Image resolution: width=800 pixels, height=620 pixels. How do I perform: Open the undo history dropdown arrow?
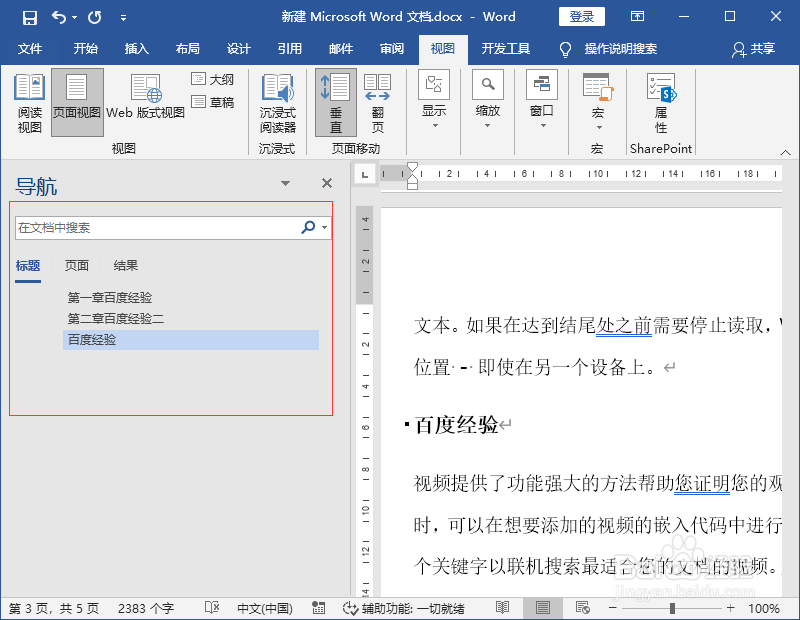coord(74,17)
